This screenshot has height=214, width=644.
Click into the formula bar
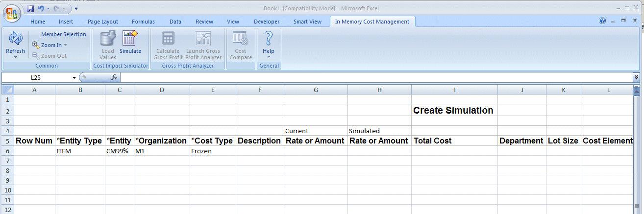pyautogui.click(x=376, y=77)
